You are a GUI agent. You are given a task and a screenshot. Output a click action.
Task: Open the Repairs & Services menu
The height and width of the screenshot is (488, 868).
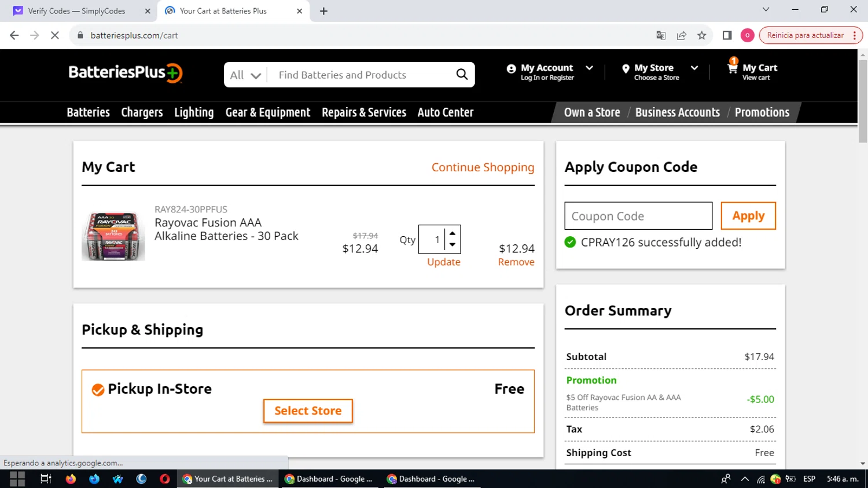364,112
